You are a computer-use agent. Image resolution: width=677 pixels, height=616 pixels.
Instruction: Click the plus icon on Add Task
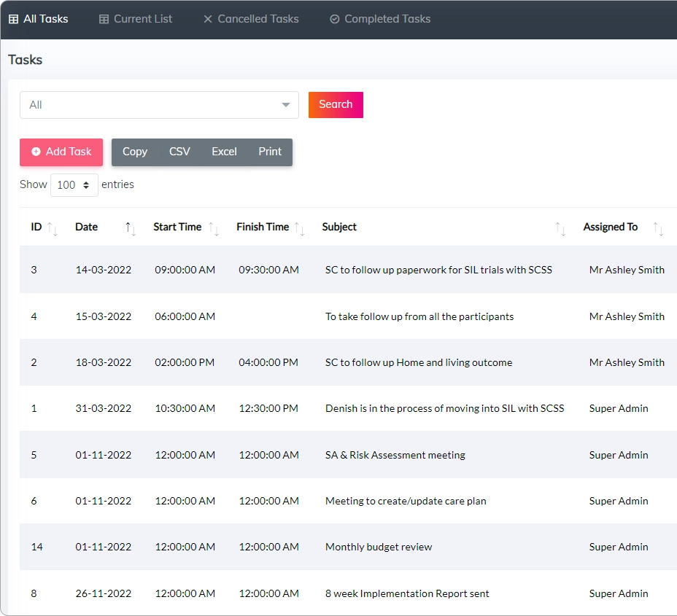click(x=36, y=152)
